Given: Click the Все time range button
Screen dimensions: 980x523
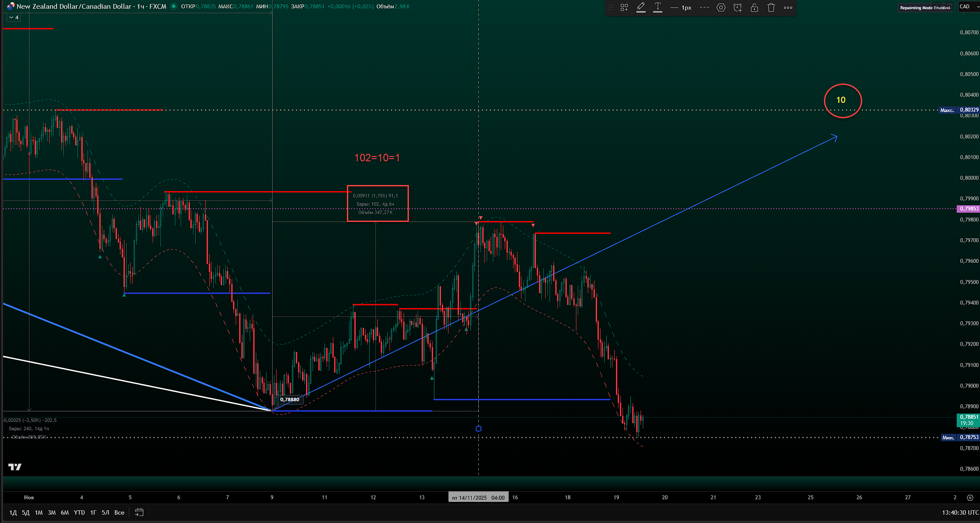Looking at the screenshot, I should point(119,512).
